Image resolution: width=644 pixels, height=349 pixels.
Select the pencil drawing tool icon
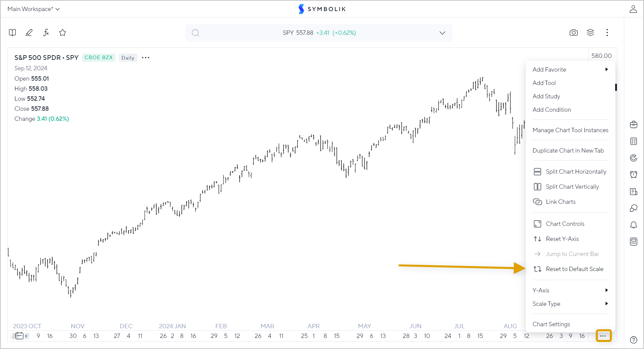pyautogui.click(x=29, y=32)
